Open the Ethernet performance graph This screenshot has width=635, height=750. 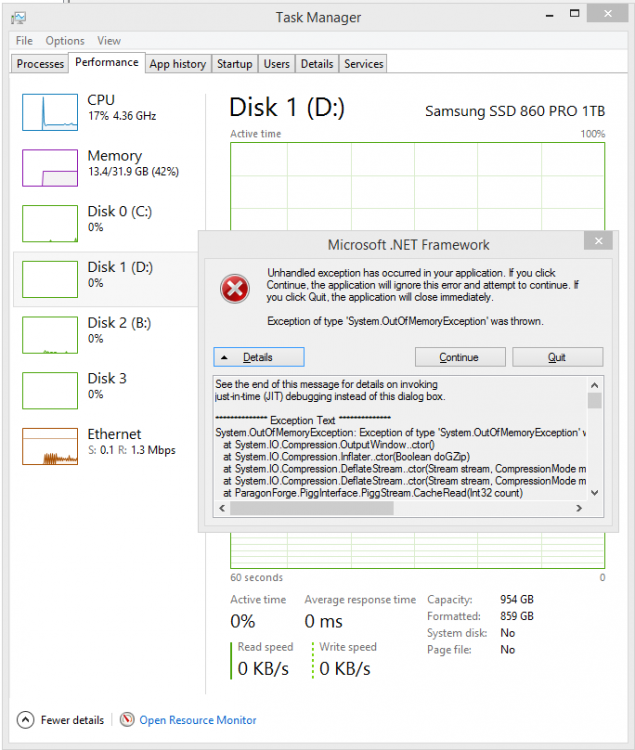(x=49, y=446)
